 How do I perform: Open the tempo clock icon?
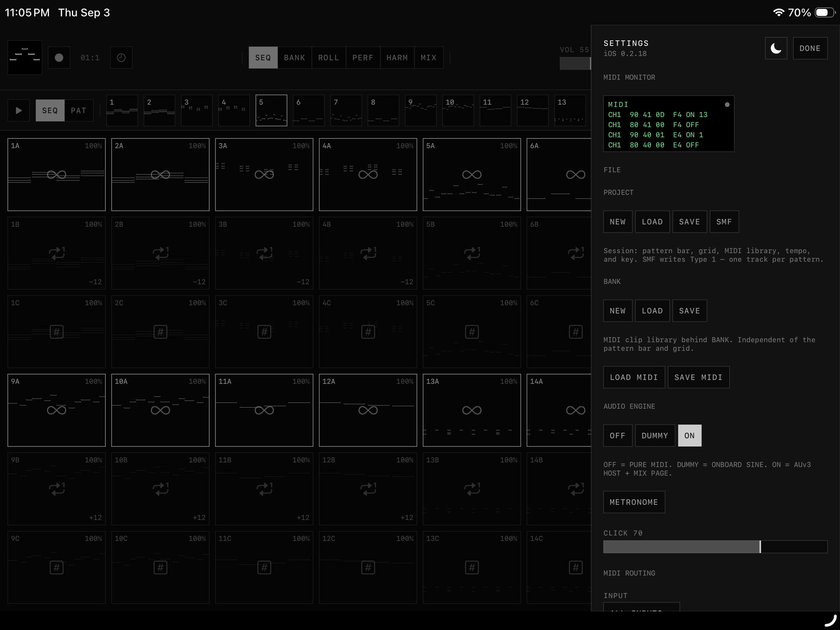click(x=121, y=58)
